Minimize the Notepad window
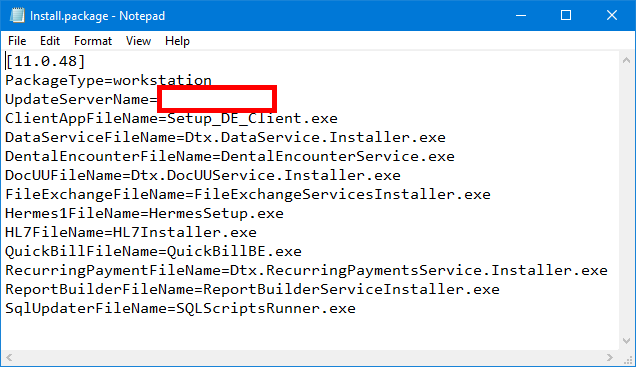 [521, 15]
